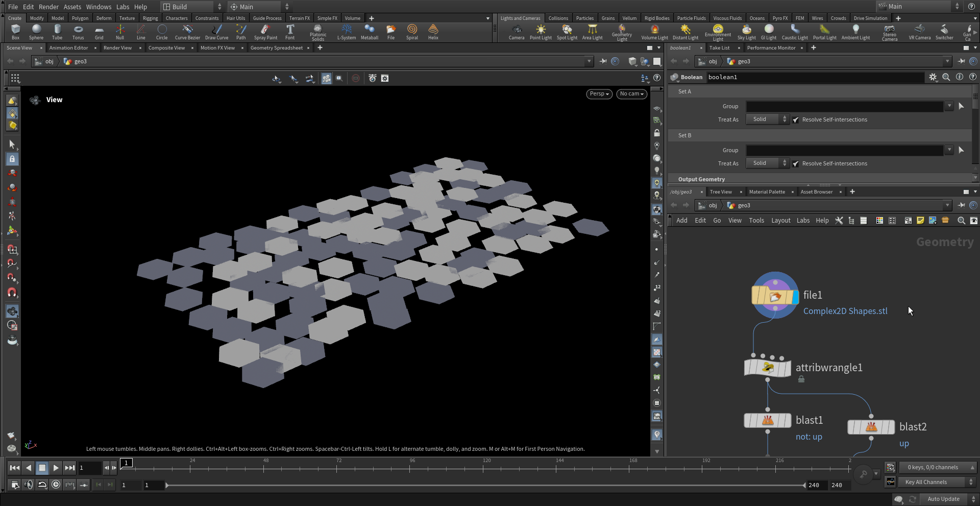
Task: Choose the Tube shelf tool
Action: pos(57,32)
